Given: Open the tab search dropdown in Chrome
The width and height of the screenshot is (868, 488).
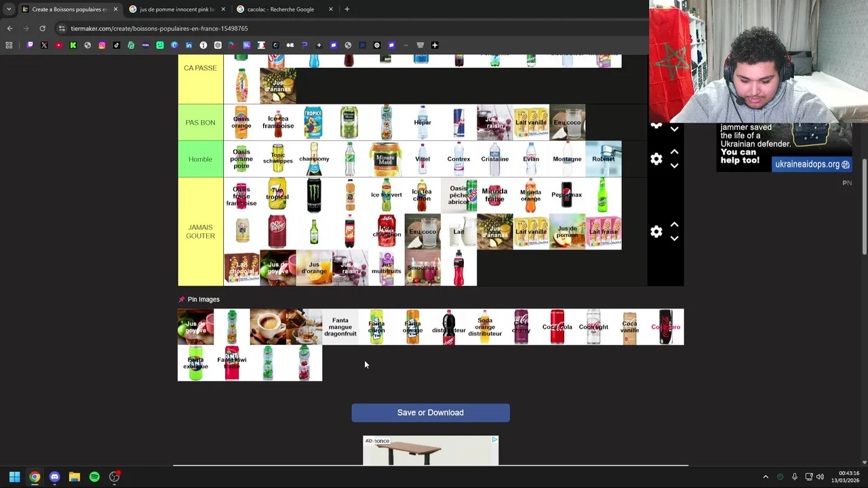Looking at the screenshot, I should [9, 9].
